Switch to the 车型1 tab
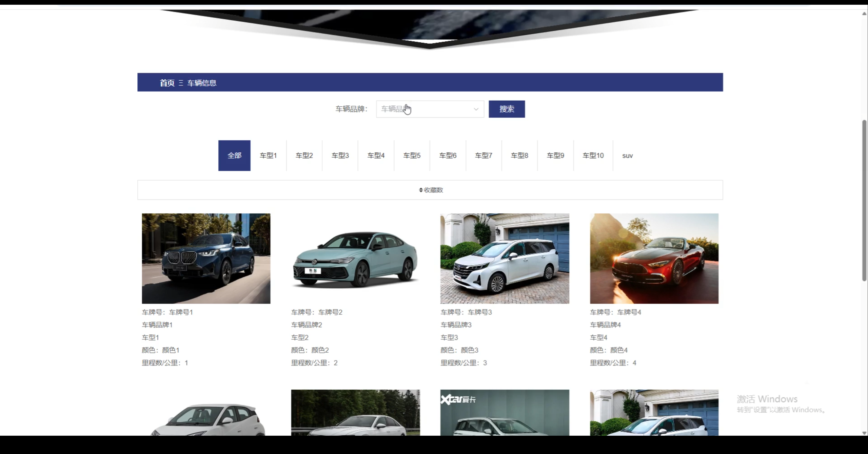The height and width of the screenshot is (454, 868). point(268,156)
